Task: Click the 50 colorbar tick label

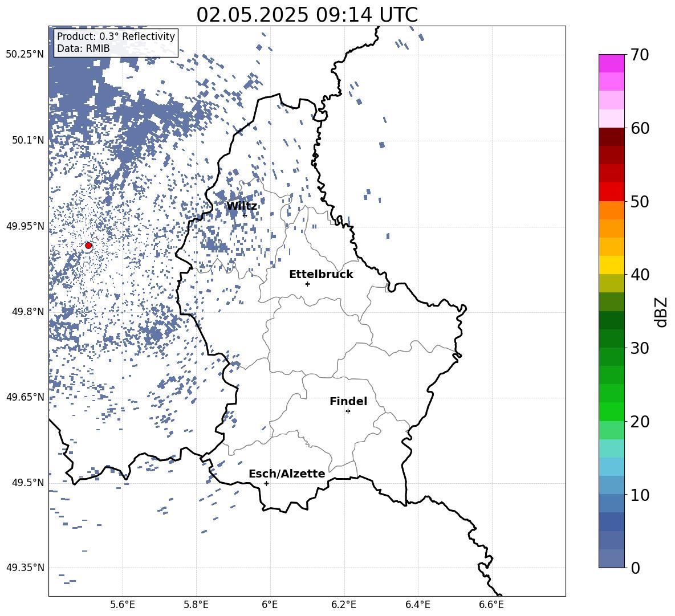Action: click(640, 201)
